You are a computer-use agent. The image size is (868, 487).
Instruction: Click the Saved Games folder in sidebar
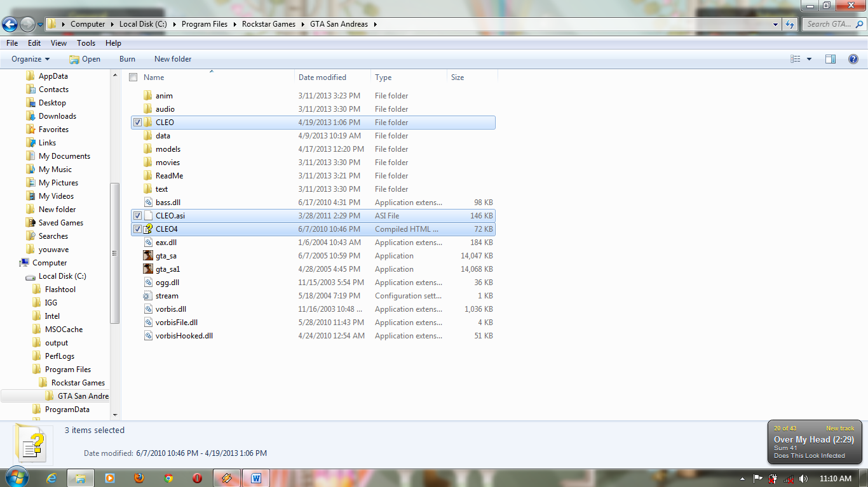point(60,223)
